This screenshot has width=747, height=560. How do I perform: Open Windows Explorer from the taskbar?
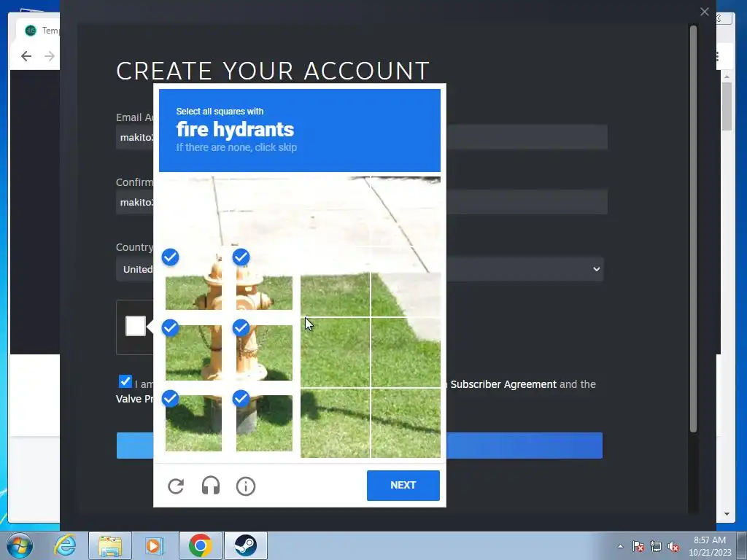[x=110, y=545]
